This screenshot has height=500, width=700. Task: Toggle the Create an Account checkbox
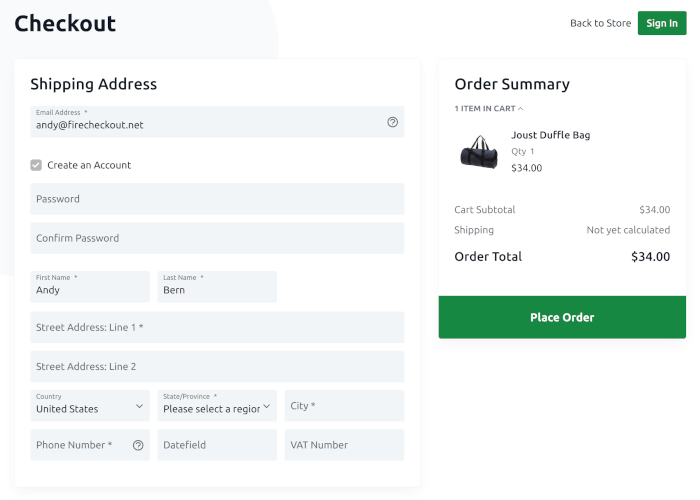click(36, 165)
